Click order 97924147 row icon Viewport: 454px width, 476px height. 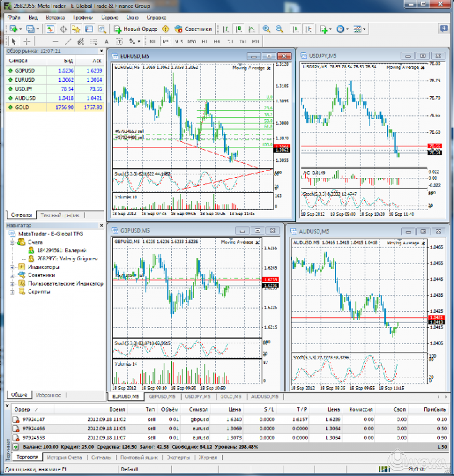[17, 420]
